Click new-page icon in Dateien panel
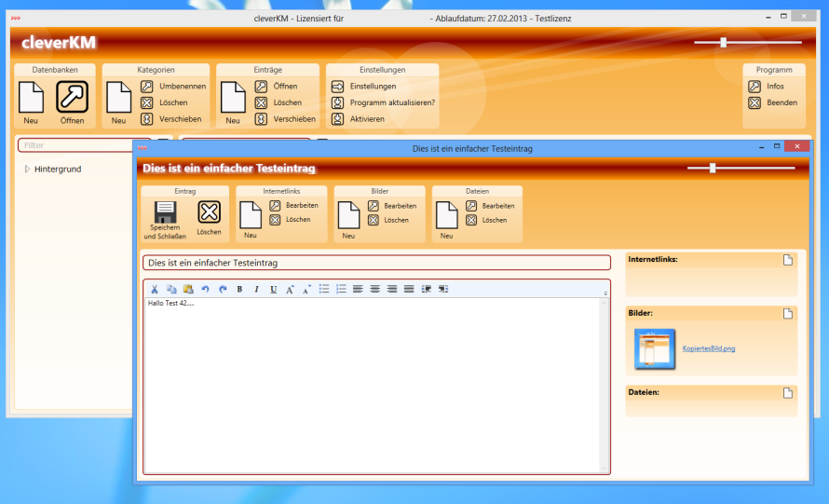Image resolution: width=829 pixels, height=504 pixels. coord(788,393)
